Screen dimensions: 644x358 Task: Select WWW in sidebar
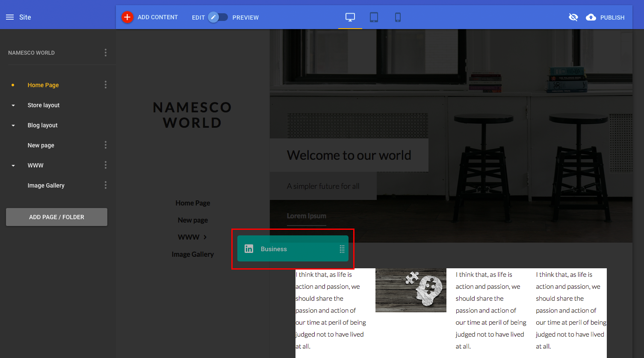click(35, 165)
